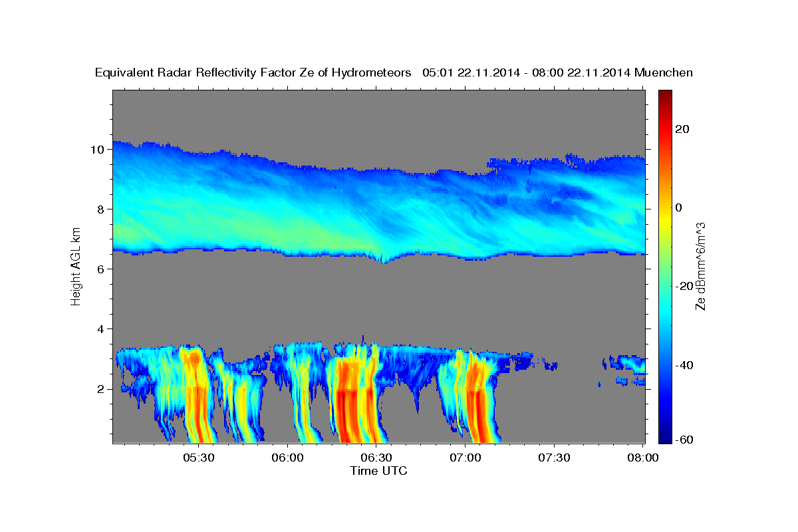Click the plot title "Equivalent Radar Reflectivity Factor Ze of Hydrometeors"

(x=253, y=73)
